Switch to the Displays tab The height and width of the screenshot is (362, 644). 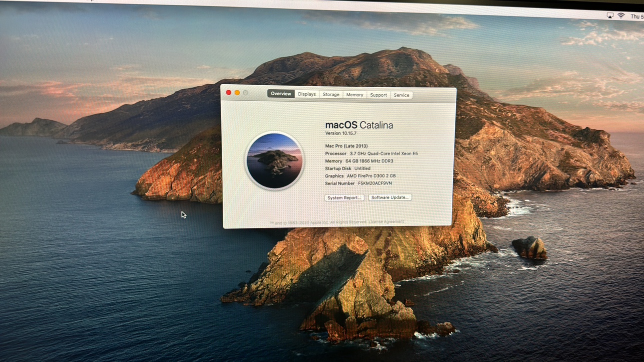click(307, 94)
